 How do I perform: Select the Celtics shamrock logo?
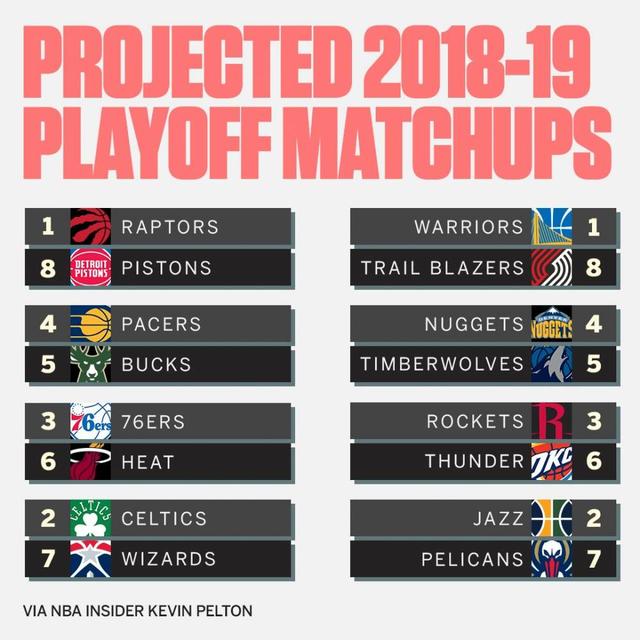[91, 518]
